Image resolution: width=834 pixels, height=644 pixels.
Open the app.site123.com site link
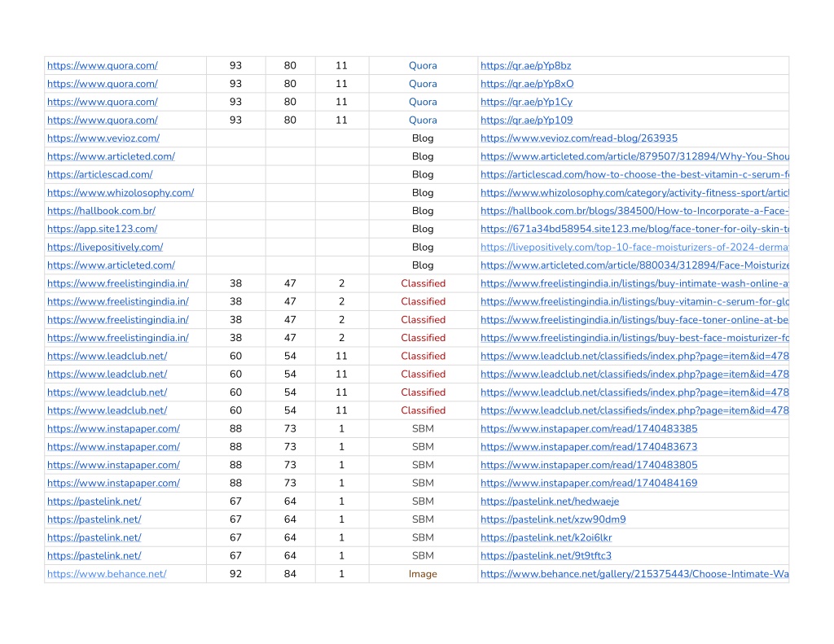102,228
